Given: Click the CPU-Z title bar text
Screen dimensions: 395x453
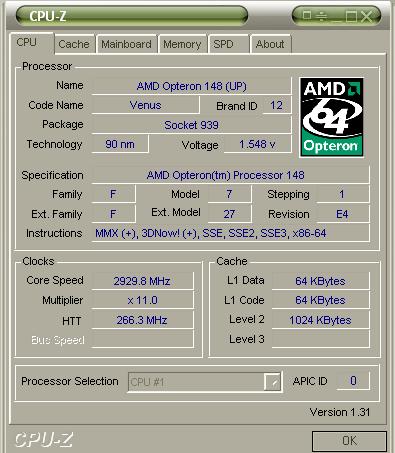Looking at the screenshot, I should [x=48, y=16].
